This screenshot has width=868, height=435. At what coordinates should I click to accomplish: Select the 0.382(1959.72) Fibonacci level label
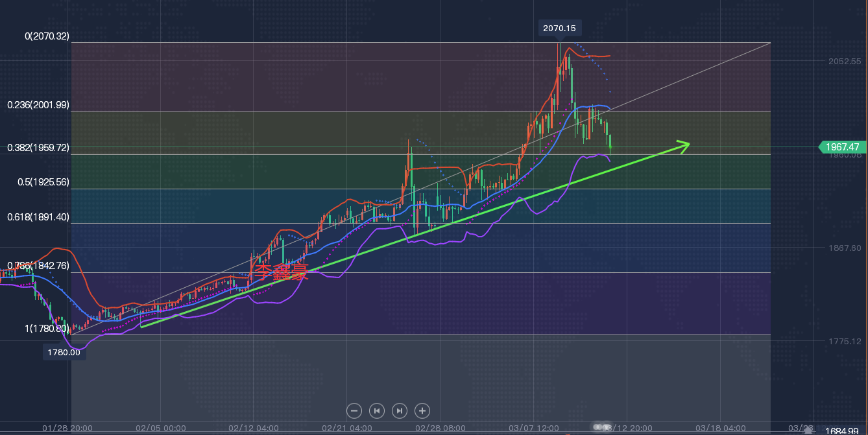(x=38, y=148)
